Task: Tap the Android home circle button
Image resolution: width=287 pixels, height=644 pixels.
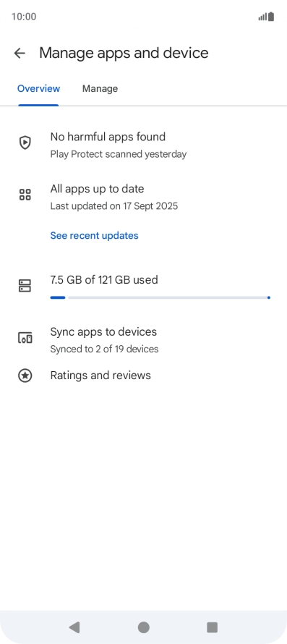Action: (x=144, y=627)
